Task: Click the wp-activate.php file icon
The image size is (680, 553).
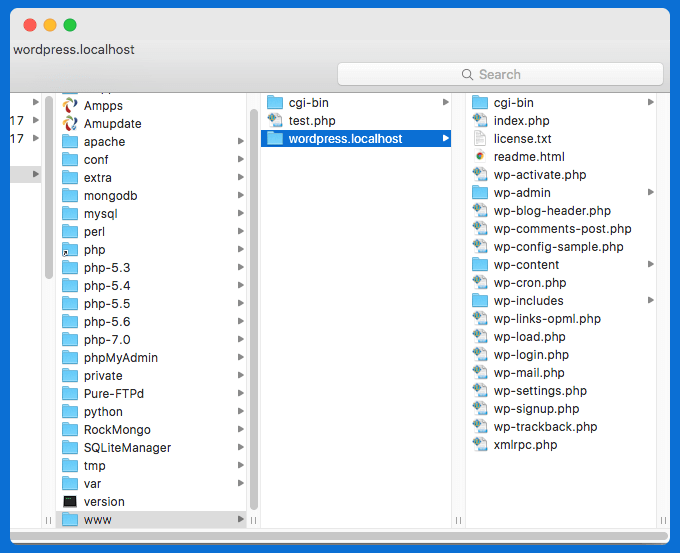Action: (480, 174)
